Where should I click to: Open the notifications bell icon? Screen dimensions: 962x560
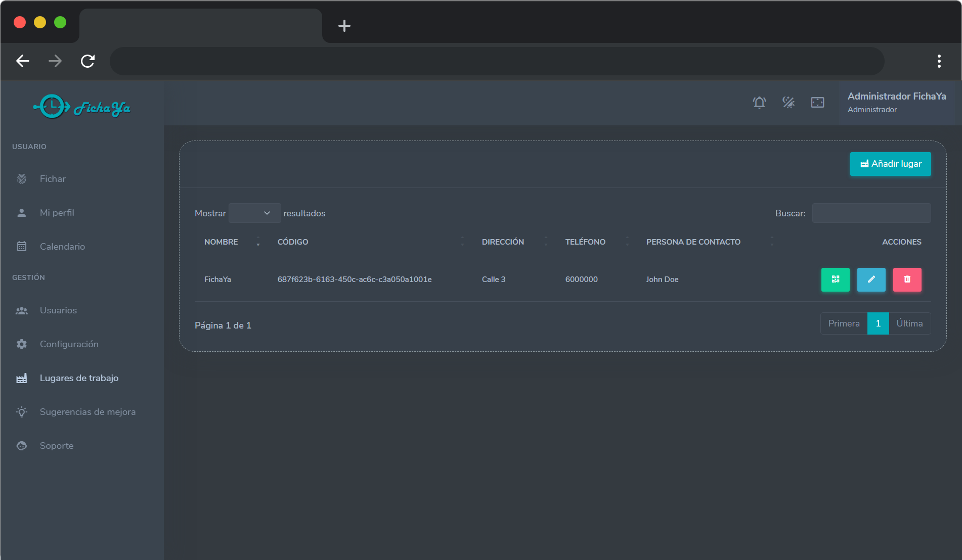(759, 103)
